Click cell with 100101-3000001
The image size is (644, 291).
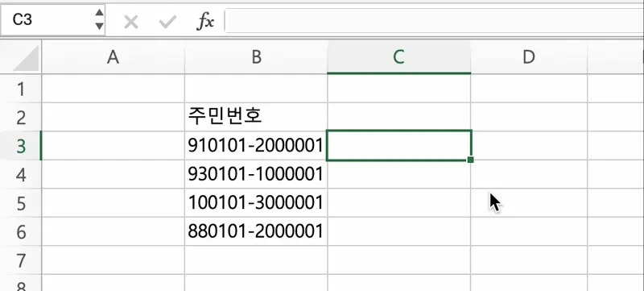point(256,203)
